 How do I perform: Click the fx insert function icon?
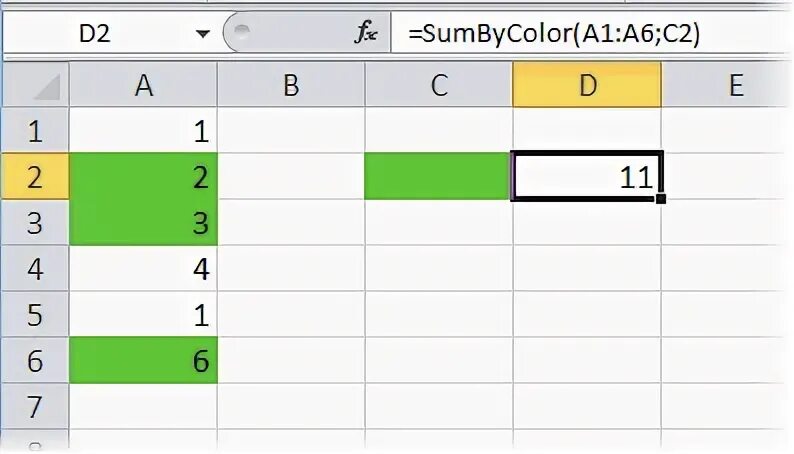pyautogui.click(x=366, y=33)
